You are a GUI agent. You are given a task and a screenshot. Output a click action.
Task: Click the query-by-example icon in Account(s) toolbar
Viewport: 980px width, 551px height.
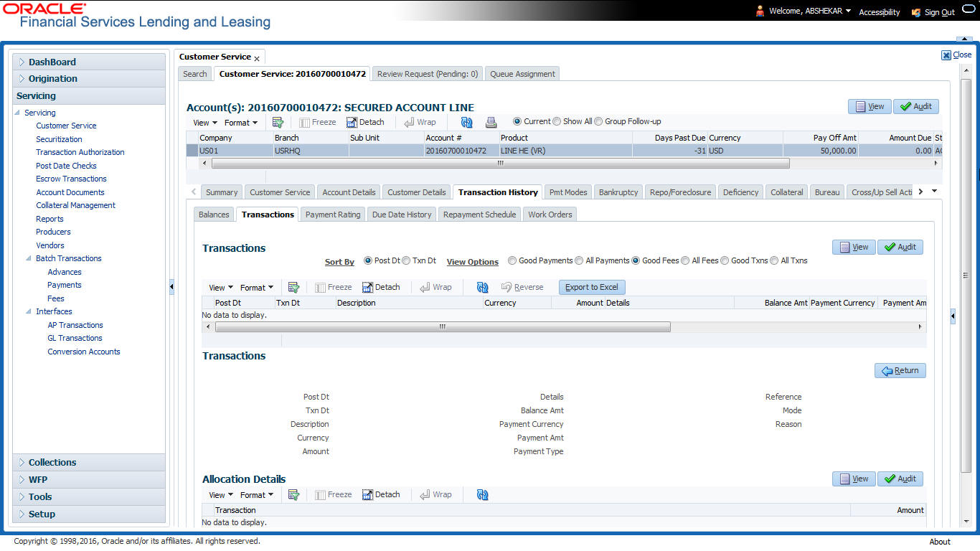[x=278, y=122]
